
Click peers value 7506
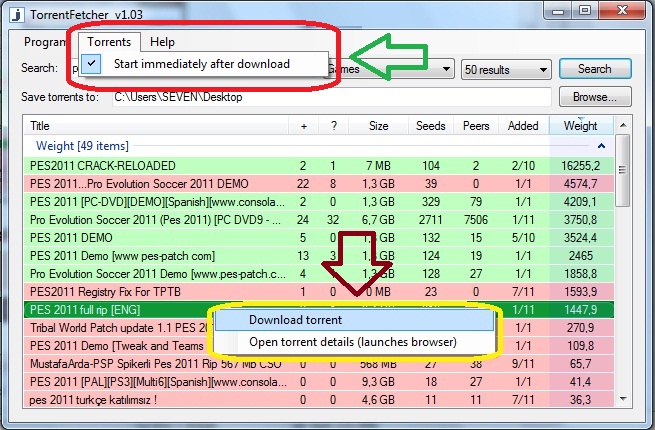coord(476,220)
